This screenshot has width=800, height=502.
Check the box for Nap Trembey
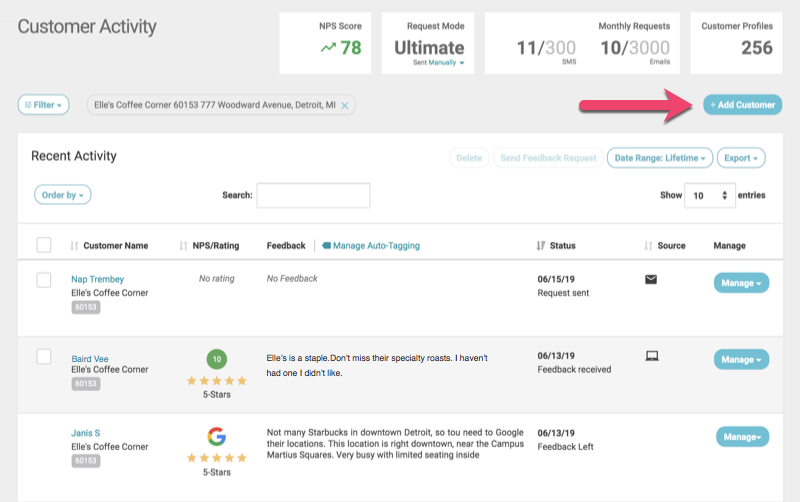click(x=44, y=280)
